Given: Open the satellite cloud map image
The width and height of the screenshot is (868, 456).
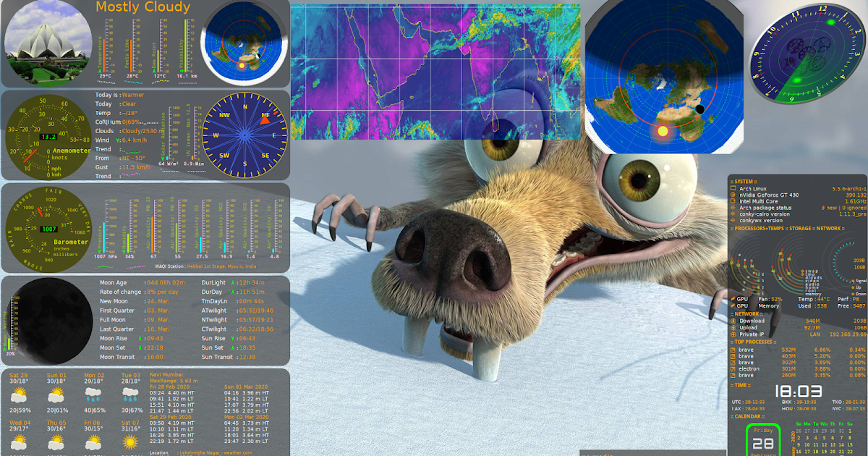Looking at the screenshot, I should [x=435, y=72].
